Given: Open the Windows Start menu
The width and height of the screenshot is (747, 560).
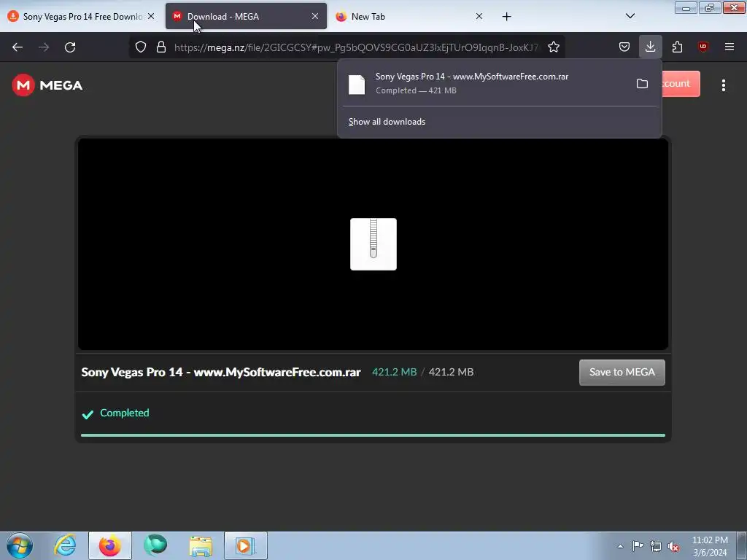Looking at the screenshot, I should (20, 545).
